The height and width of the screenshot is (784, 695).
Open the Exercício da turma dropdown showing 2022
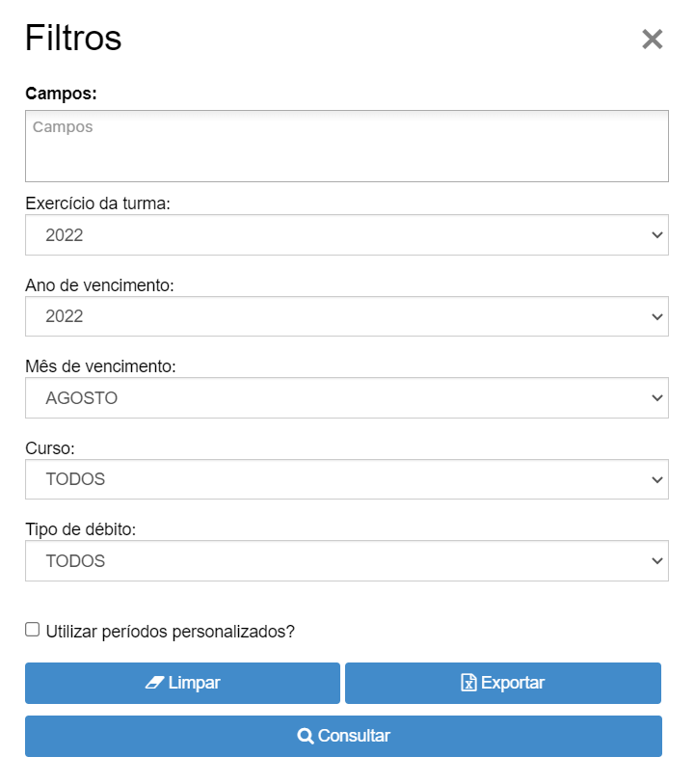click(347, 235)
